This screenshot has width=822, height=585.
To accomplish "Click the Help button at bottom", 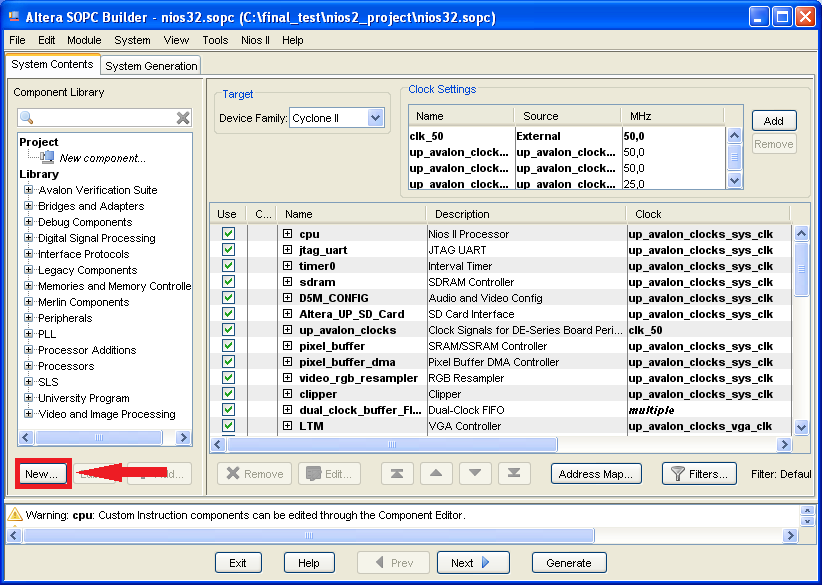I will (x=309, y=562).
